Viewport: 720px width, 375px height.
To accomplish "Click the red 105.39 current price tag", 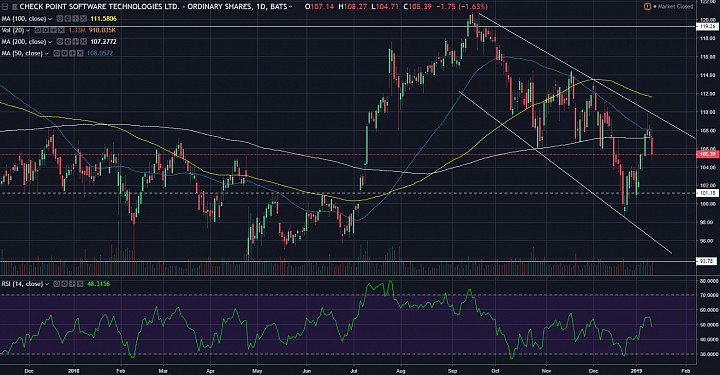I will pos(707,154).
